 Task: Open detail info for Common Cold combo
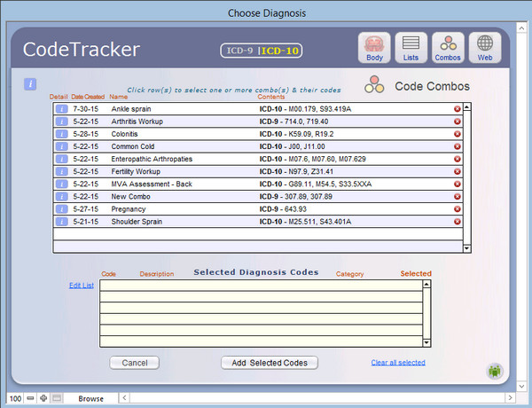pyautogui.click(x=61, y=146)
